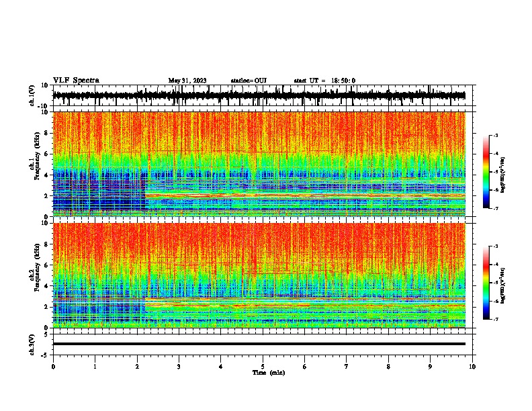Click the "10" tick ending the time axis
Image resolution: width=532 pixels, height=411 pixels.
pos(472,367)
